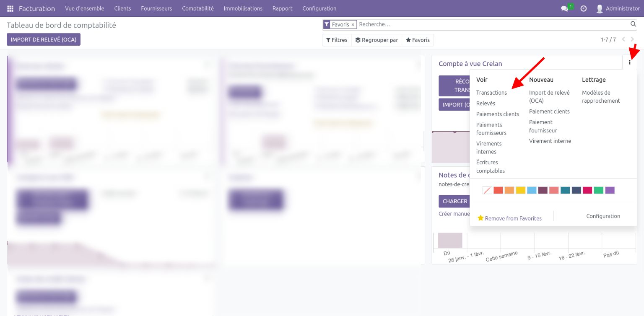The image size is (644, 316).
Task: Open the Favoris dropdown in the toolbar
Action: pyautogui.click(x=418, y=40)
